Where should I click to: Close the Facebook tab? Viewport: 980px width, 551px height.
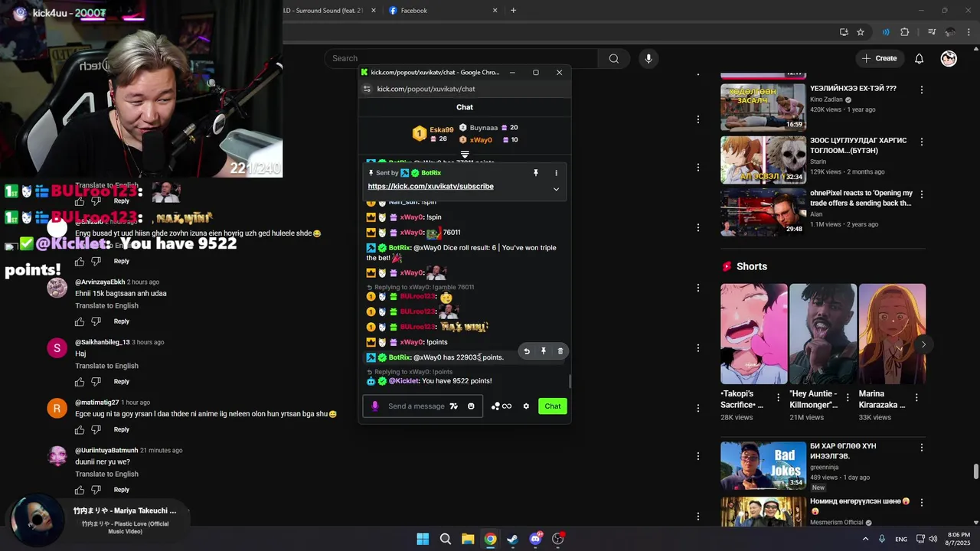coord(495,11)
